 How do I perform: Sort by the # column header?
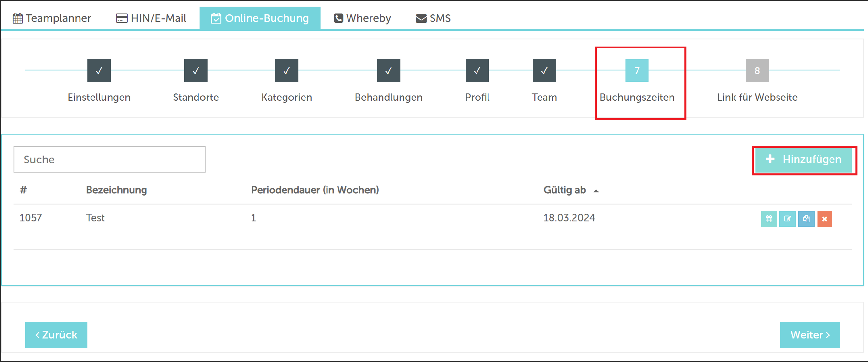click(x=23, y=190)
